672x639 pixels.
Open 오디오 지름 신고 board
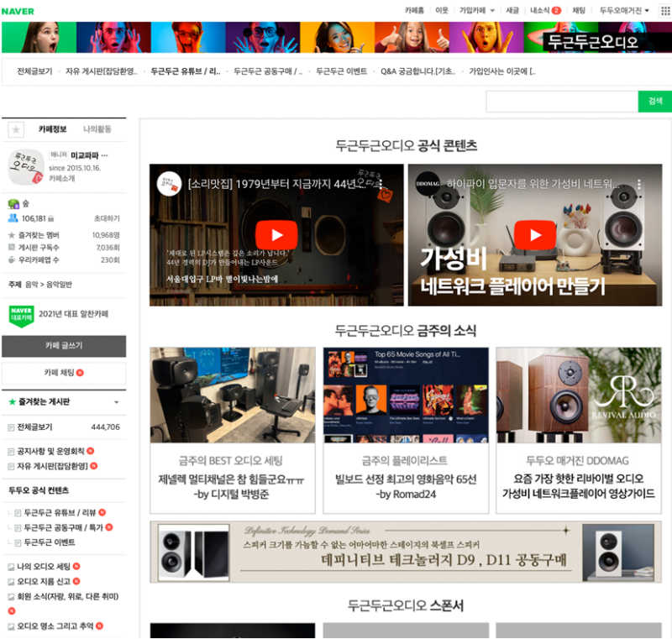click(x=44, y=582)
